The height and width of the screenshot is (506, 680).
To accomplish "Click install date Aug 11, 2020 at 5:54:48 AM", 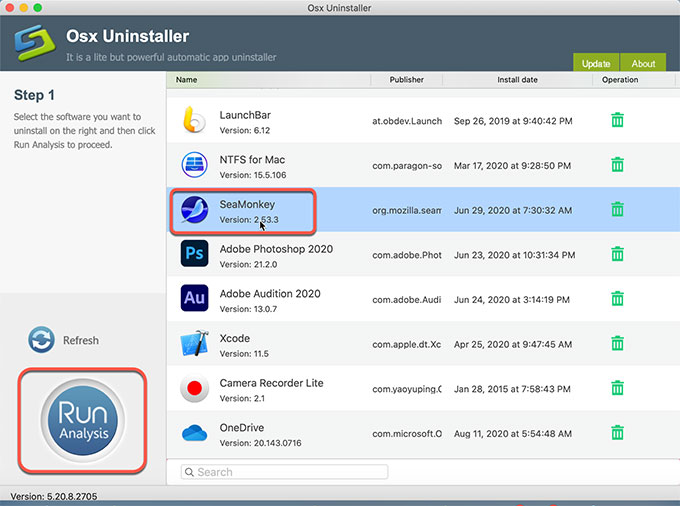I will coord(513,434).
